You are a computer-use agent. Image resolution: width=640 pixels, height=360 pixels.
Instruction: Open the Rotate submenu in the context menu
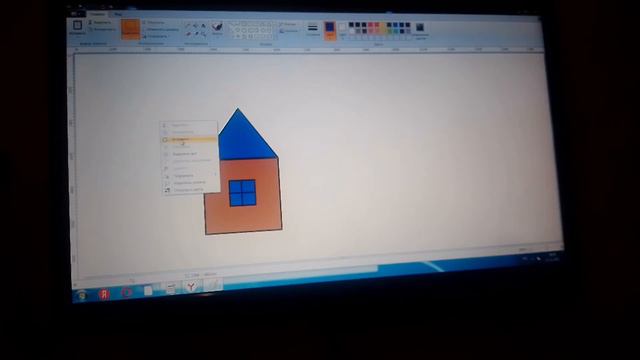[190, 176]
